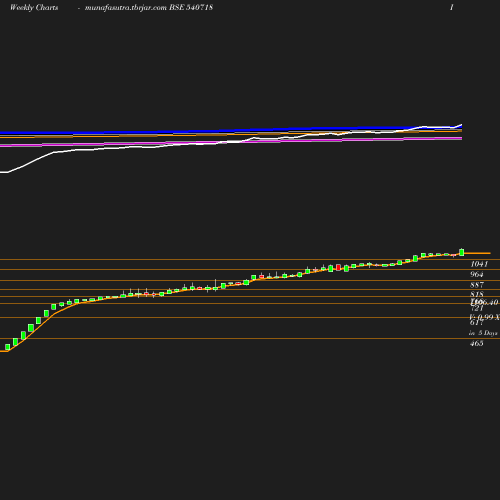Viewport: 500px width, 500px height.
Task: Click the '1' label at top right
Action: point(452,7)
